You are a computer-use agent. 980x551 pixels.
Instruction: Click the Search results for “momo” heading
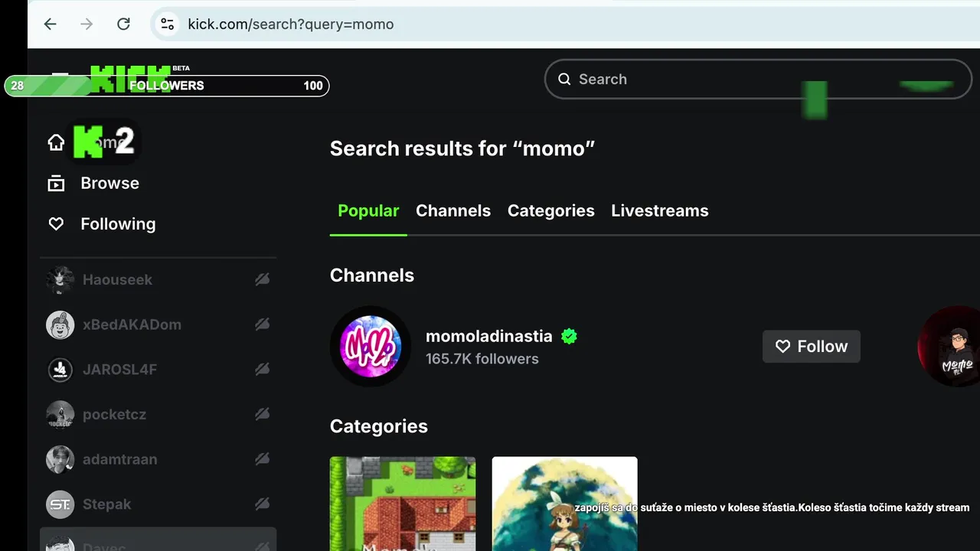462,148
